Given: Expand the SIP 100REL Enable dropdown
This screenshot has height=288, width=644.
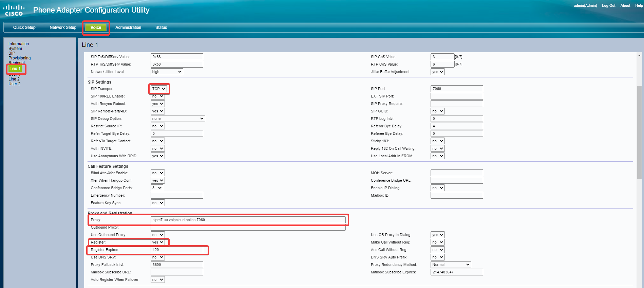Looking at the screenshot, I should coord(157,96).
